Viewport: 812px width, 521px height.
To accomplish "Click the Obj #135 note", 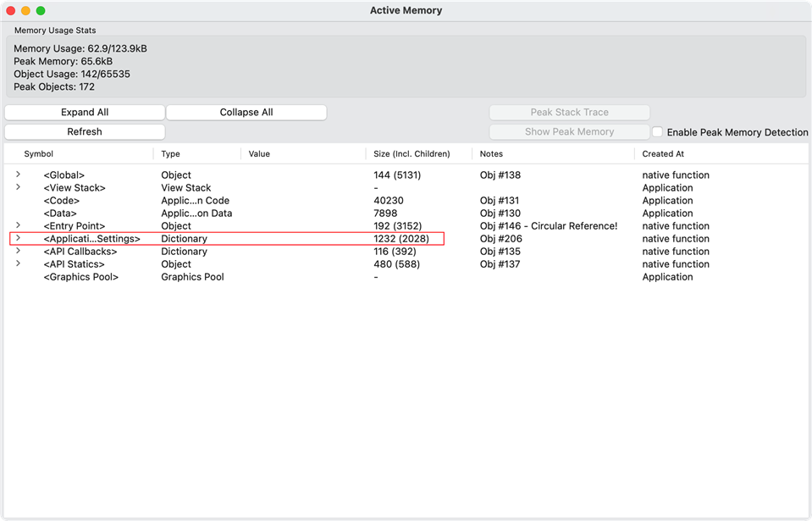I will (500, 251).
